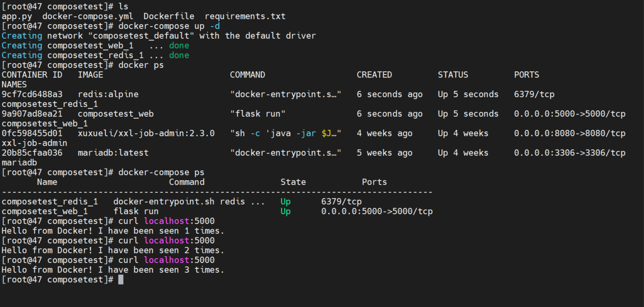Select container ID 0fc598455d01
The image size is (644, 307).
tap(32, 133)
